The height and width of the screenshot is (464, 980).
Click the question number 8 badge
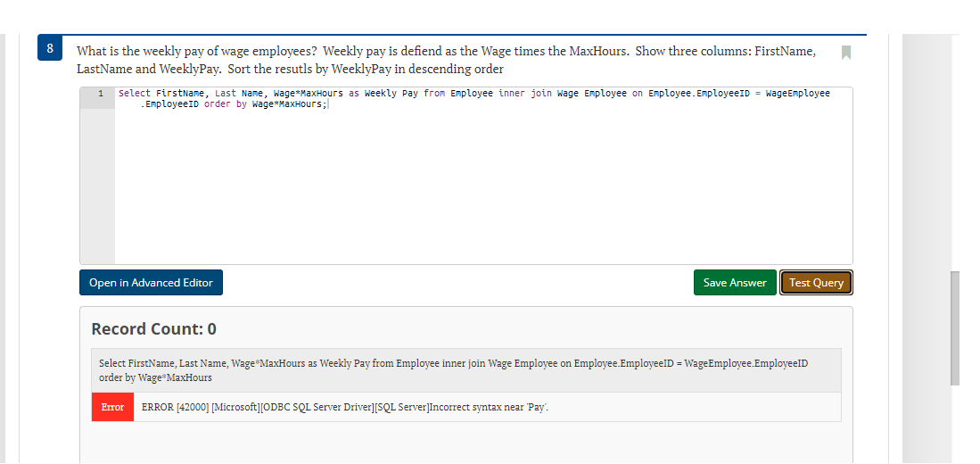50,48
